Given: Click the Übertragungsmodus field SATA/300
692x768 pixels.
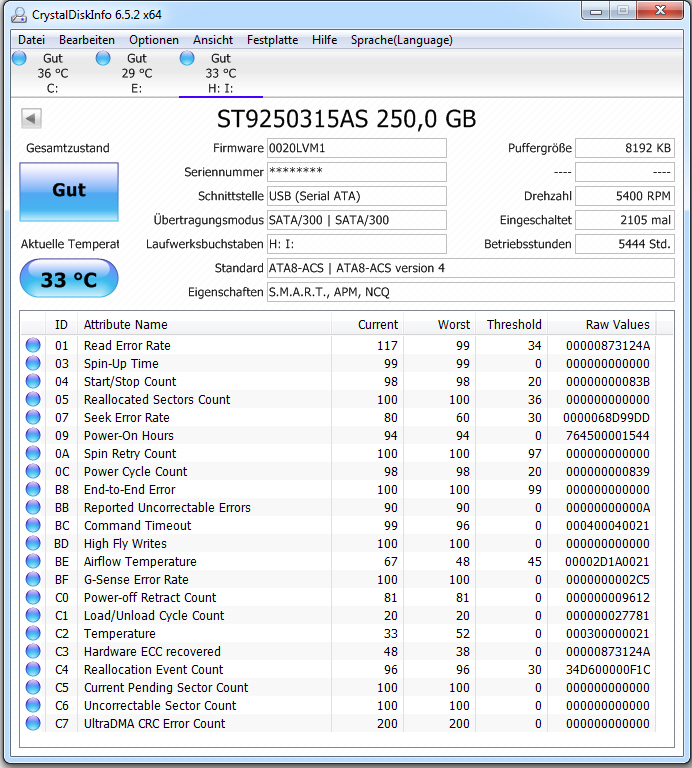Looking at the screenshot, I should click(x=357, y=220).
